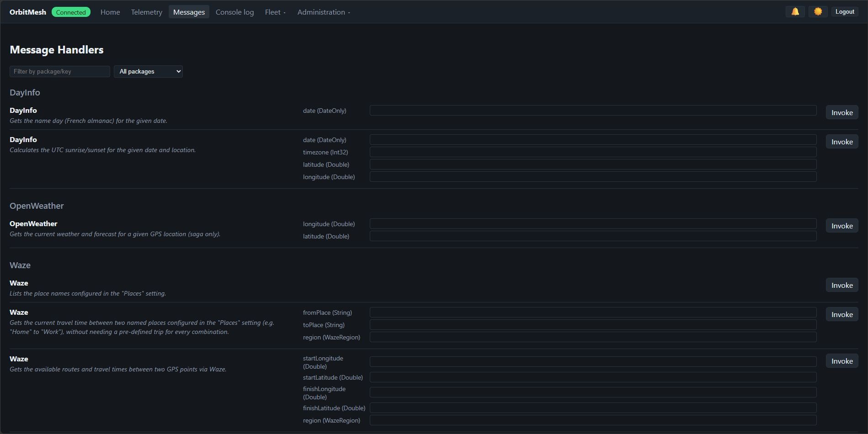
Task: Click the name day date (DateOnly) field
Action: pyautogui.click(x=593, y=111)
